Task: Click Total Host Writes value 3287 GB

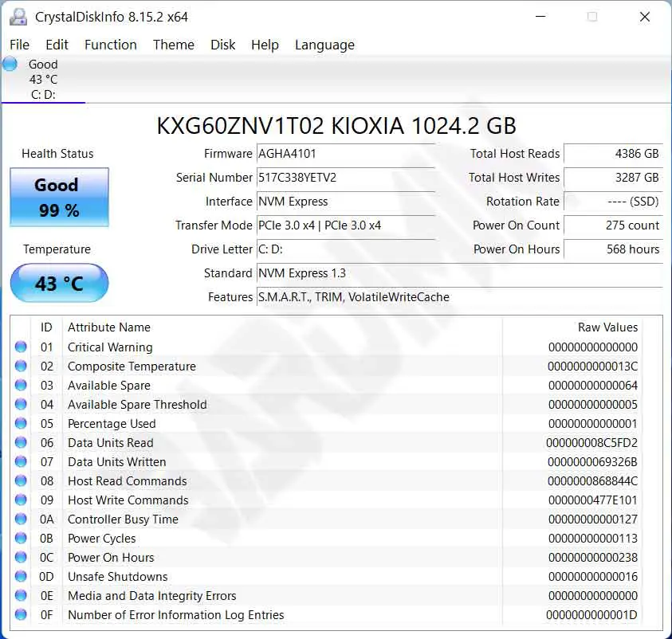Action: [x=613, y=178]
